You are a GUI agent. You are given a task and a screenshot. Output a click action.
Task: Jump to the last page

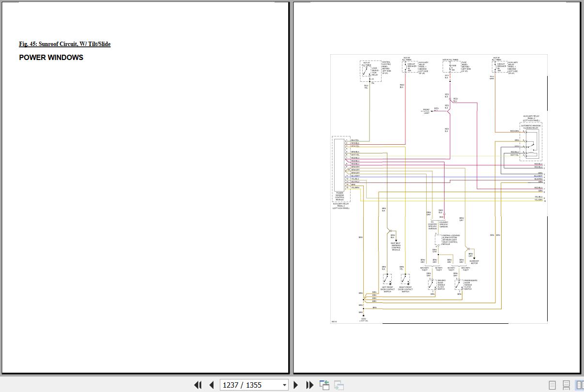point(309,385)
